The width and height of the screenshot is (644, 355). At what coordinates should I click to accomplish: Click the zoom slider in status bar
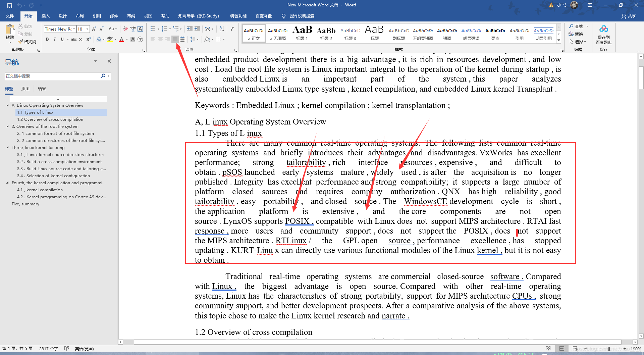pyautogui.click(x=609, y=349)
